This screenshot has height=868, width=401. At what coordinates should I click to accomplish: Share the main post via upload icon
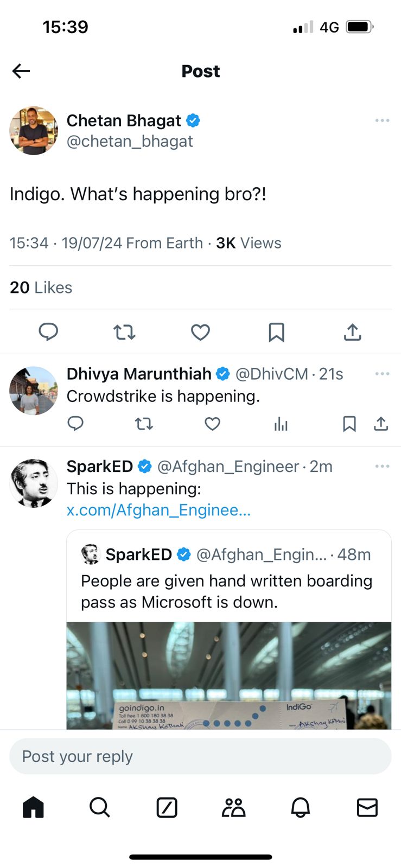(x=352, y=332)
